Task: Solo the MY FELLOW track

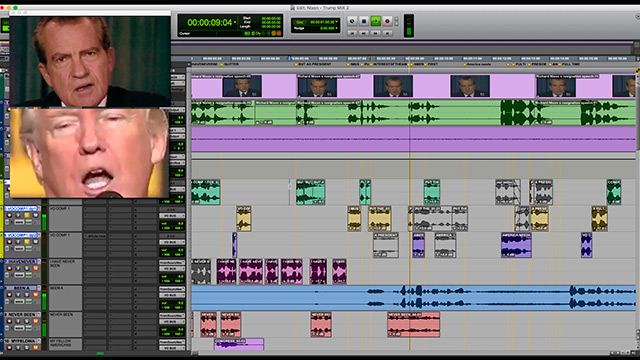Action: pos(27,348)
